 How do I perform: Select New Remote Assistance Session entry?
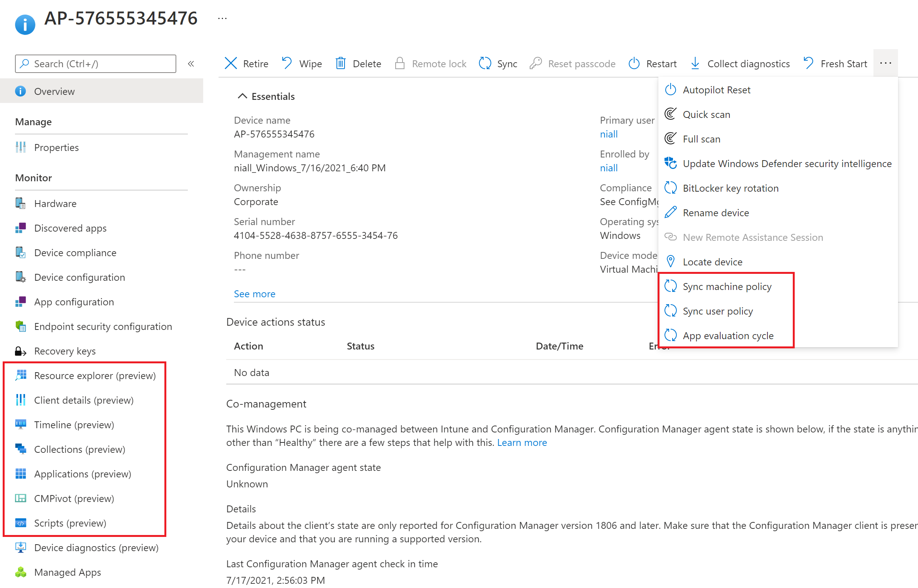click(778, 237)
